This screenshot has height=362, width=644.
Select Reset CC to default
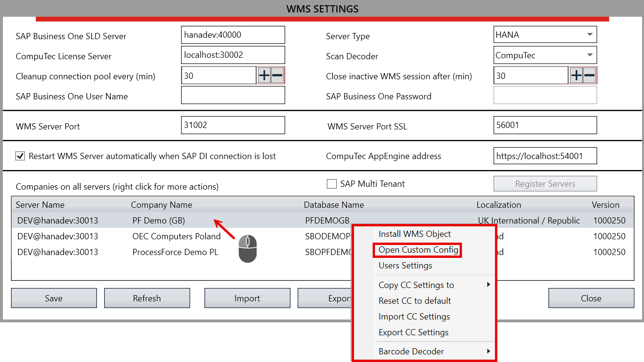415,301
